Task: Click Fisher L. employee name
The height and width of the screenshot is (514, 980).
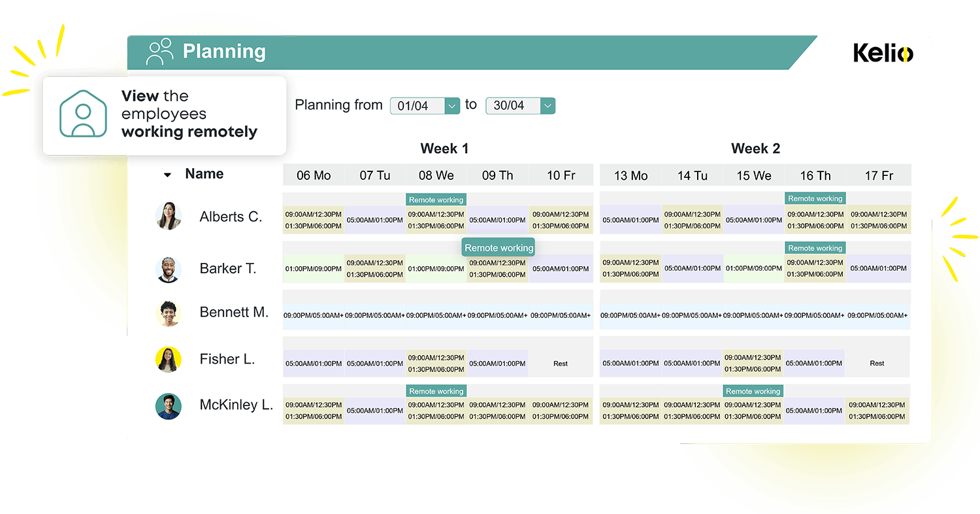Action: pos(227,359)
